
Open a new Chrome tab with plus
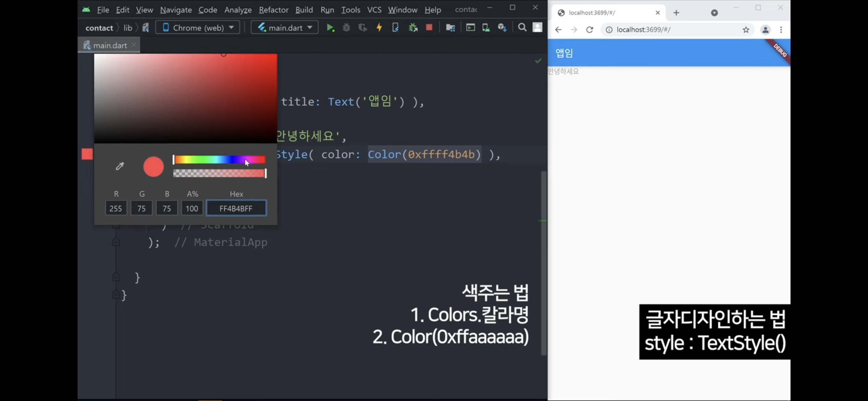tap(676, 13)
